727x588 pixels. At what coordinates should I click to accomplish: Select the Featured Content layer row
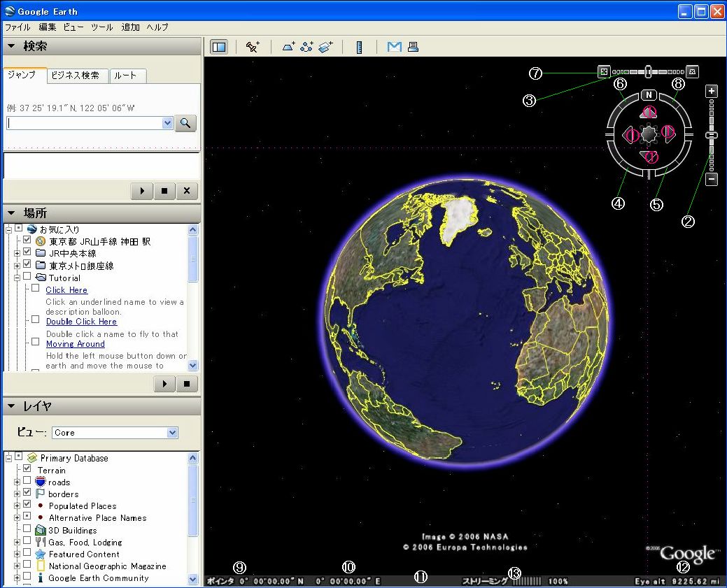click(84, 554)
